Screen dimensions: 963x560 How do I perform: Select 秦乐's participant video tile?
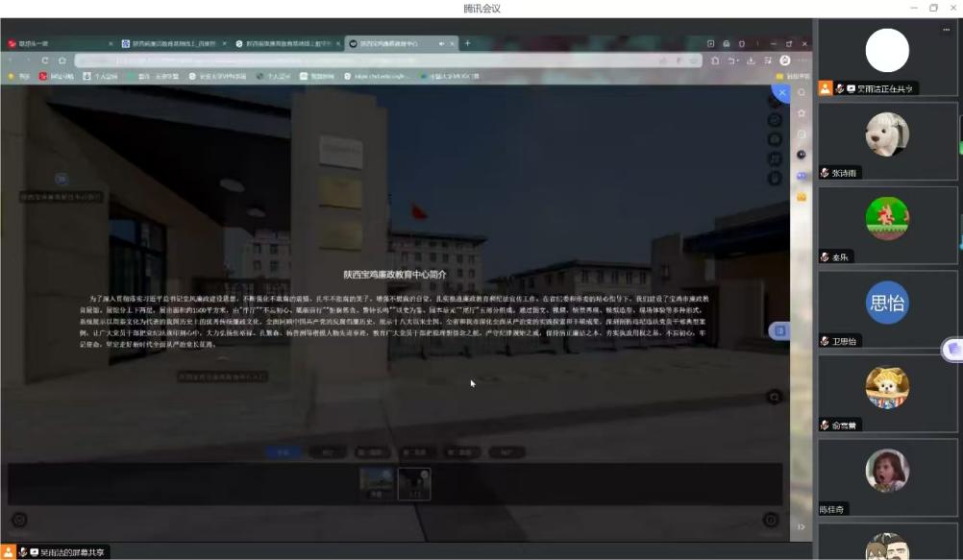coord(887,224)
